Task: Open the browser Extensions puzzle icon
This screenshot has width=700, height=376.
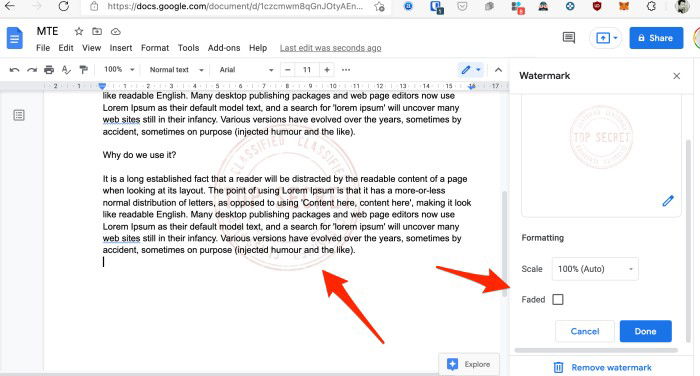Action: (x=651, y=6)
